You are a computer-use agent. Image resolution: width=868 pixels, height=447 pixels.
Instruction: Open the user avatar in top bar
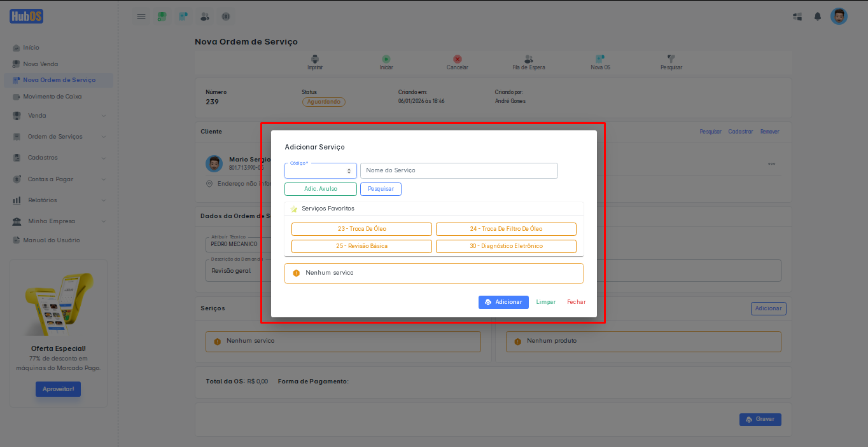click(839, 17)
